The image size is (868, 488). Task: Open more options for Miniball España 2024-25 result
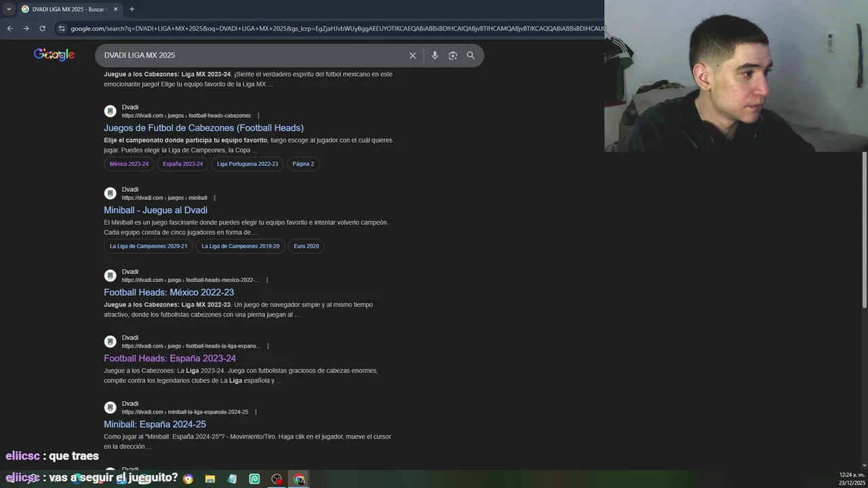point(256,412)
